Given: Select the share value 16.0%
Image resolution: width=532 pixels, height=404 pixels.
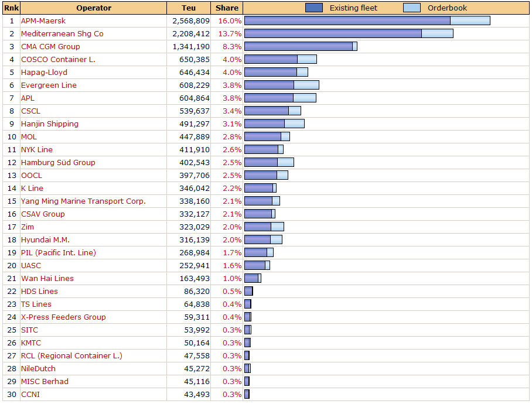Looking at the screenshot, I should click(x=230, y=21).
